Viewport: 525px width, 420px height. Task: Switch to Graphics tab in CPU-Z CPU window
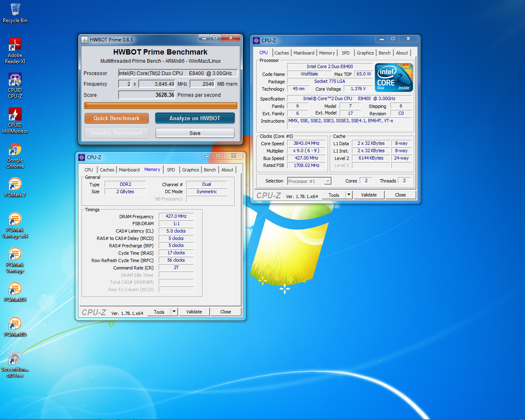365,53
